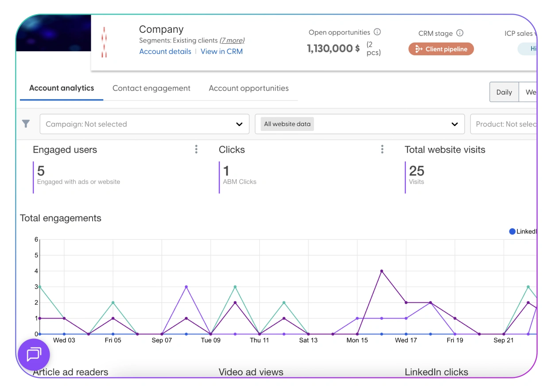This screenshot has height=392, width=551.
Task: Click the Tue 16 peak point at 4
Action: tap(381, 271)
